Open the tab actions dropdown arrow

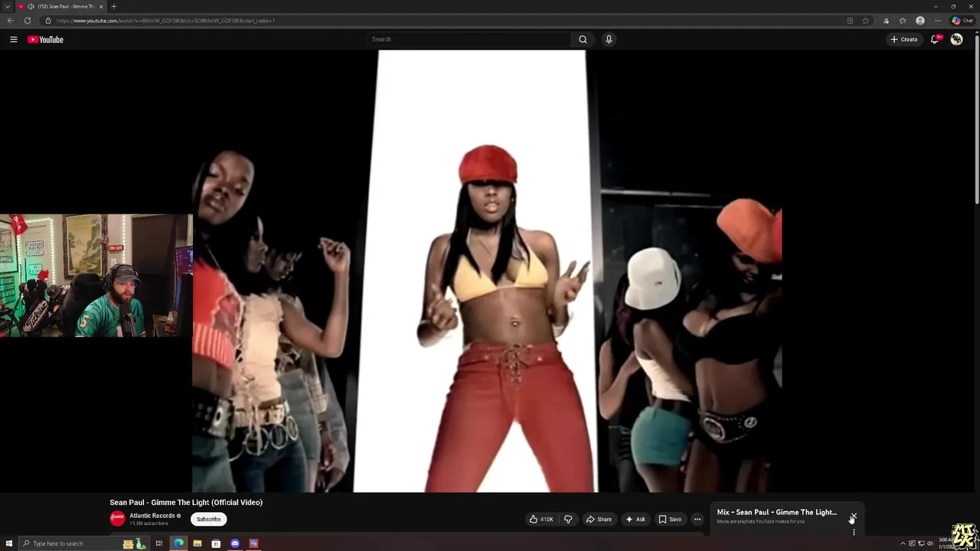click(x=7, y=6)
